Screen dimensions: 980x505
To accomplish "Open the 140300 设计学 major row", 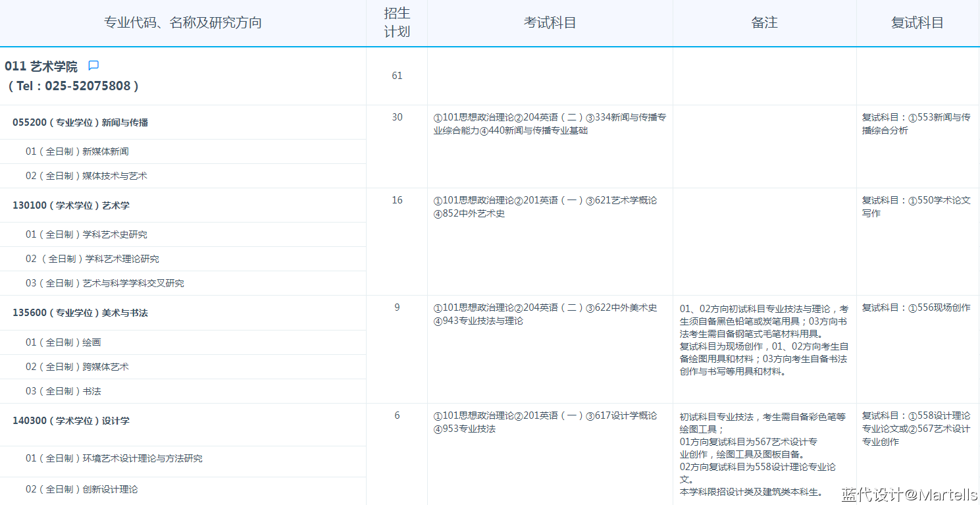I will coord(71,421).
